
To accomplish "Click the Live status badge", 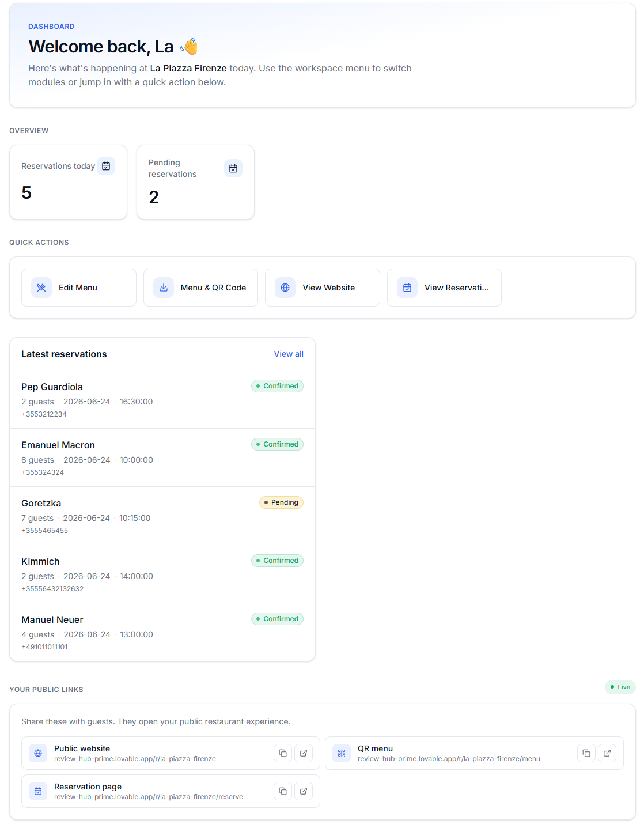I will (x=620, y=687).
